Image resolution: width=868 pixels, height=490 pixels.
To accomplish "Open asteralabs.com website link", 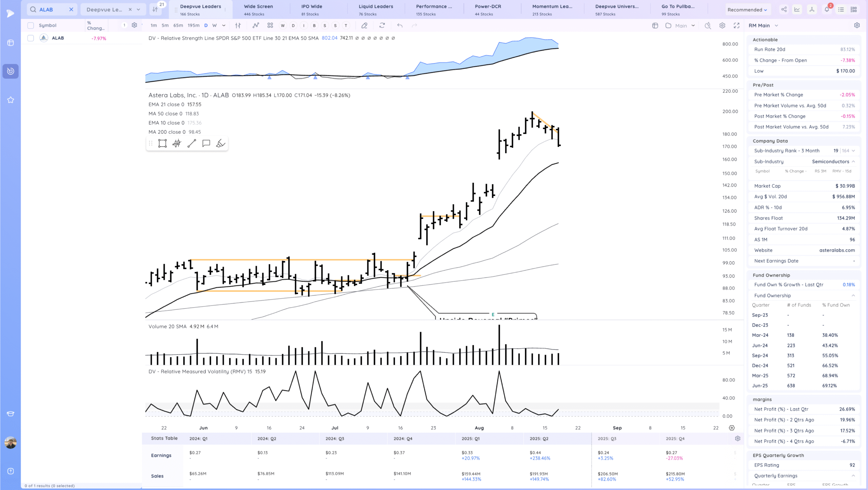I will tap(837, 250).
